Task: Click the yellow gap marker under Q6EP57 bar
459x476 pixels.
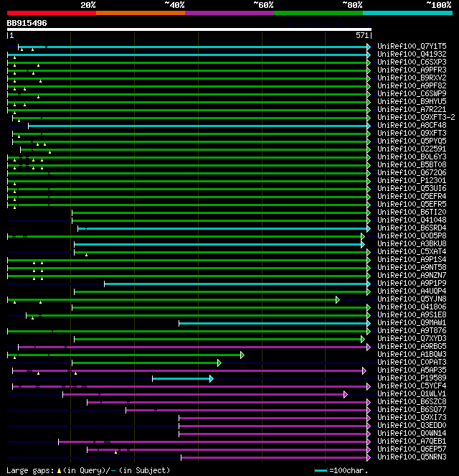Action: 115,452
